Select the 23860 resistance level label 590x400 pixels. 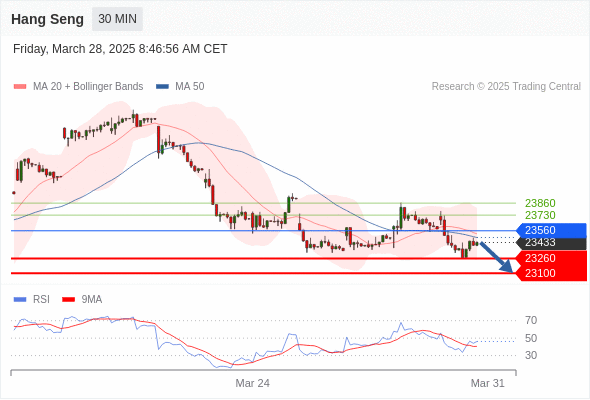click(x=540, y=203)
